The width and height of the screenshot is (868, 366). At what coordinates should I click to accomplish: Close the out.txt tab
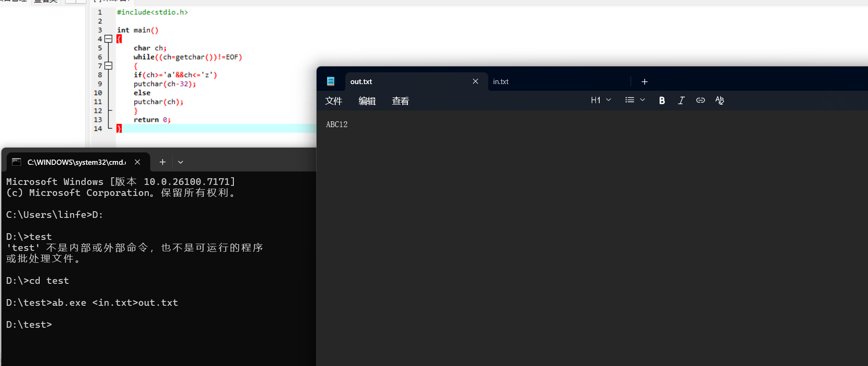click(x=475, y=81)
